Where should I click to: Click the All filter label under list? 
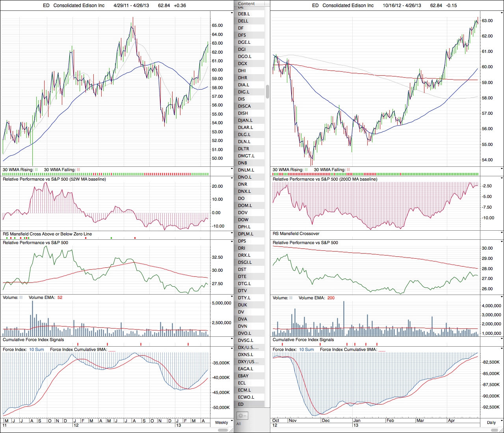point(238,424)
